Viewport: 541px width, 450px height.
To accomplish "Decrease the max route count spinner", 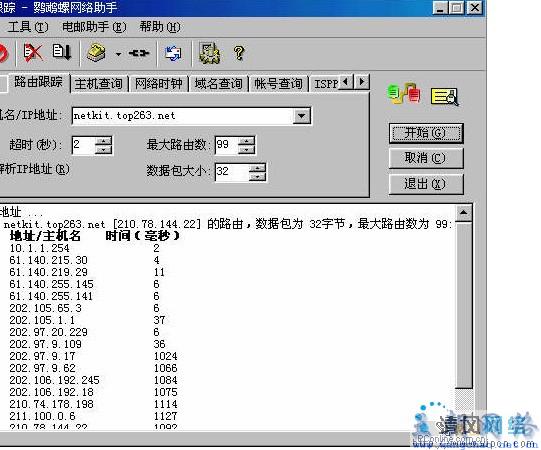I will 246,149.
